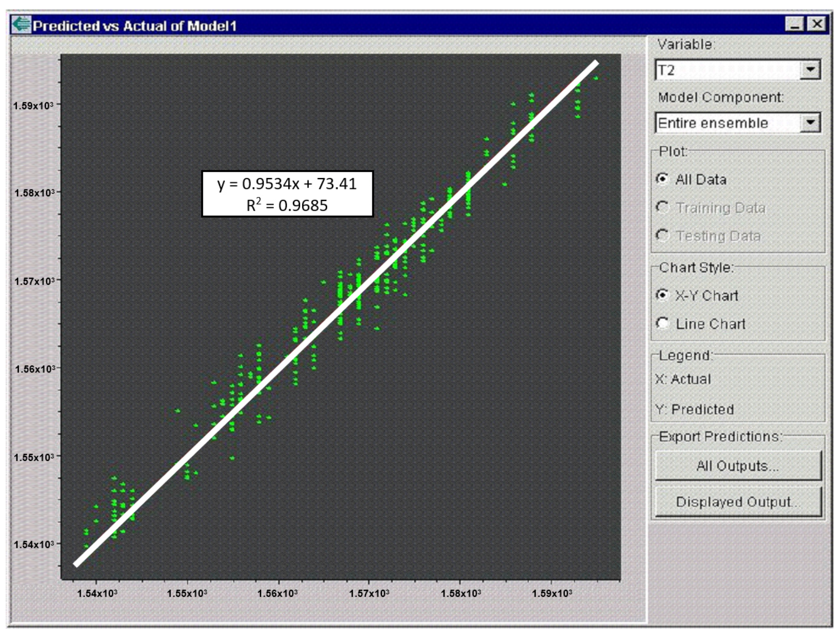Open the Variable T2 dropdown arrow
This screenshot has width=840, height=636.
pos(810,70)
